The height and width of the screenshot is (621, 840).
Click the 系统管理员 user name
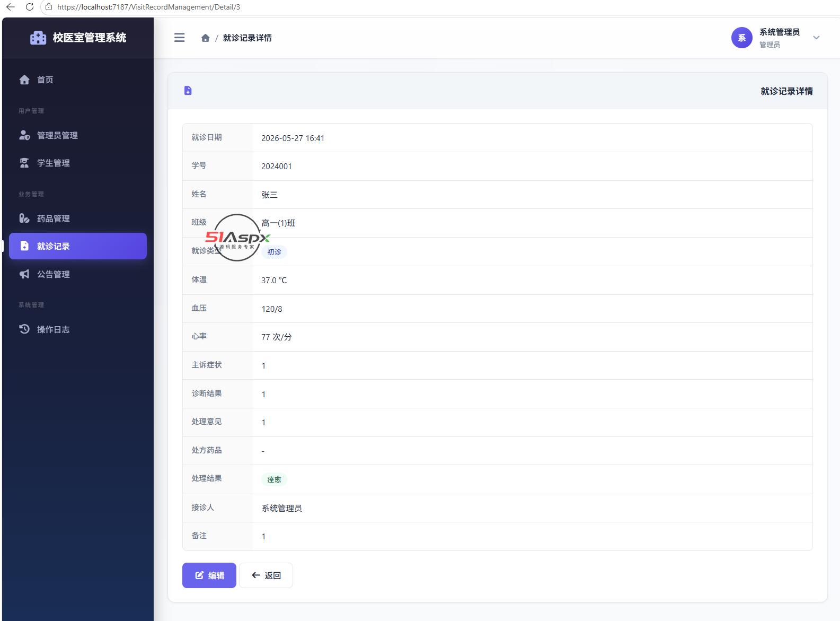[x=780, y=32]
